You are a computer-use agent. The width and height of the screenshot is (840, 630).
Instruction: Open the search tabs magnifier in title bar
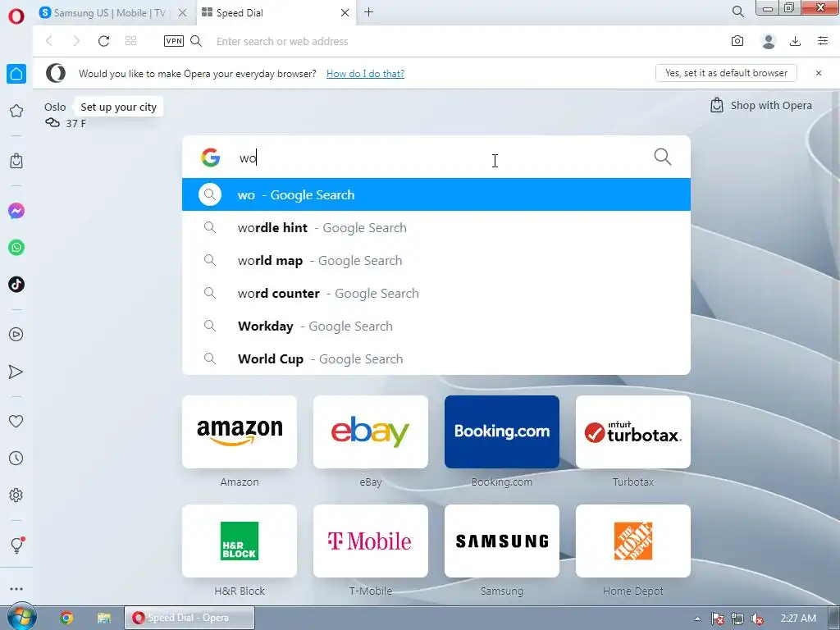coord(737,11)
